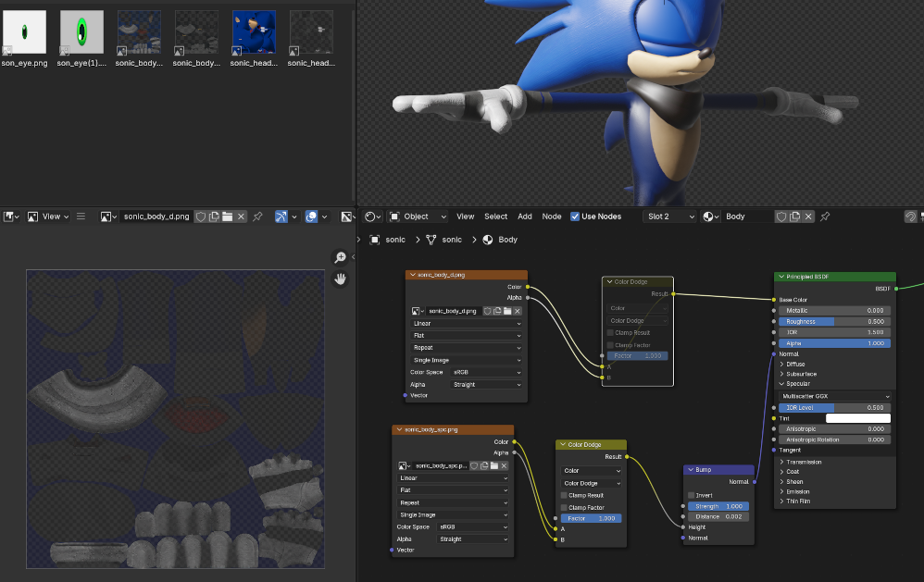The height and width of the screenshot is (582, 924).
Task: Click the Roughness slider on Principled BSDF
Action: tap(834, 322)
